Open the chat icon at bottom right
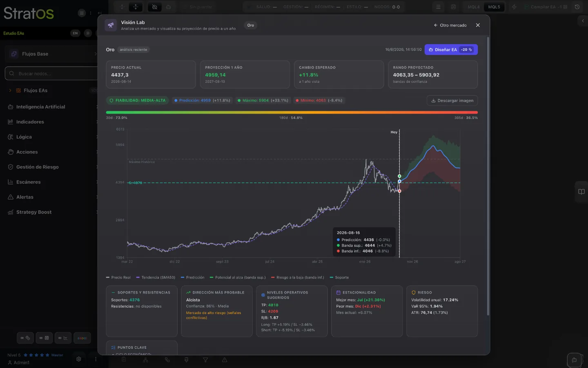588x368 pixels. (x=574, y=360)
